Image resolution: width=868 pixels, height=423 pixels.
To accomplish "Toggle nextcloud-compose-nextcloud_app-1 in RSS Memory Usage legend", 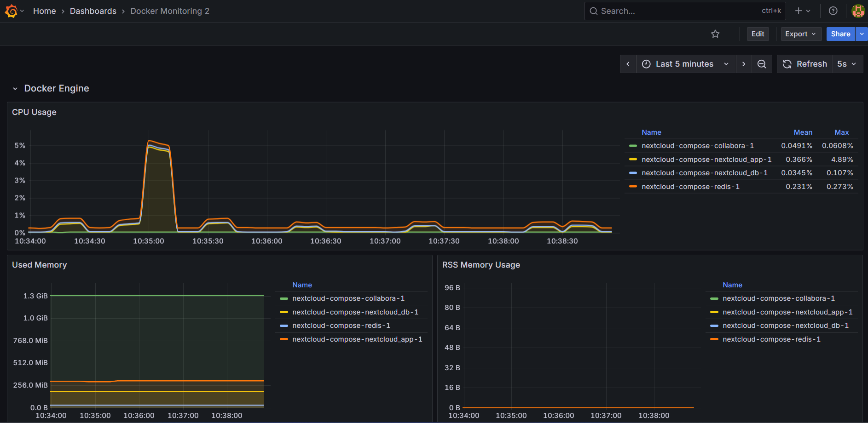I will (x=787, y=312).
